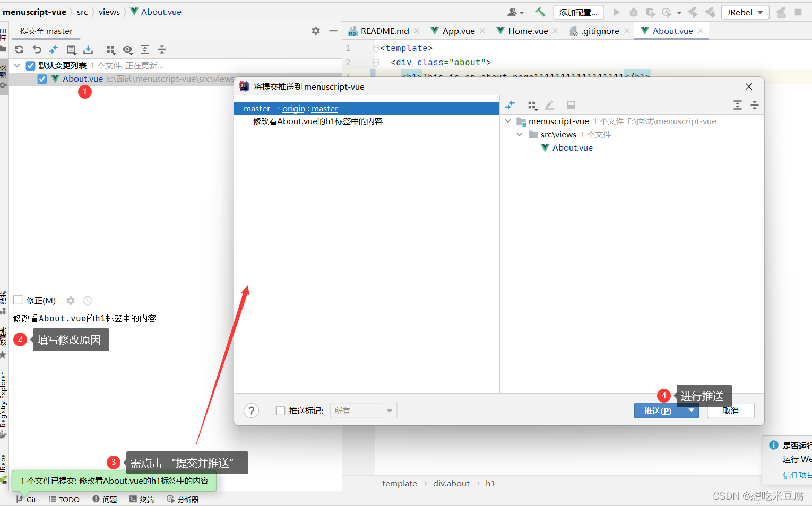
Task: Expand all in commit panel toolbar
Action: click(x=145, y=49)
